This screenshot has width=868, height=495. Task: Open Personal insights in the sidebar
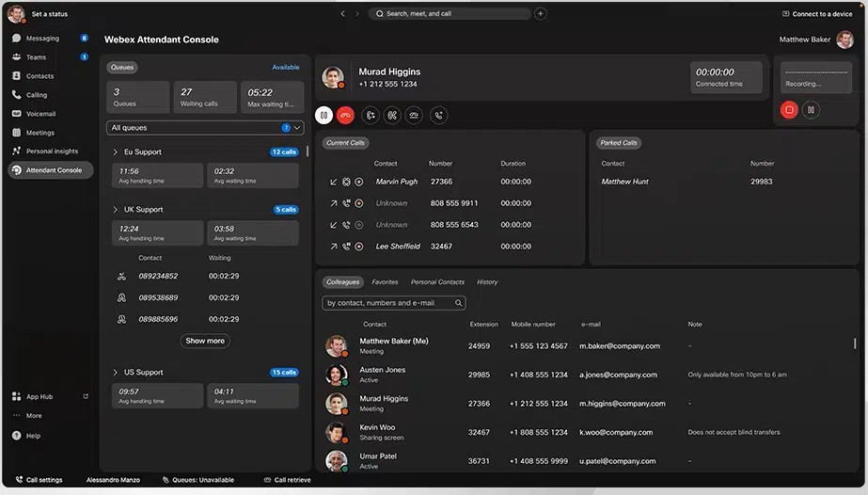[x=52, y=152]
